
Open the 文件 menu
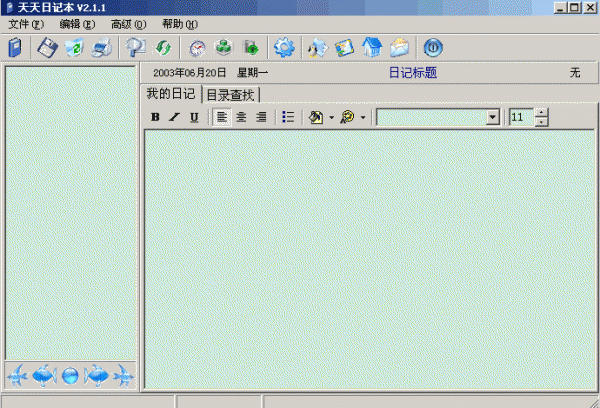[24, 23]
